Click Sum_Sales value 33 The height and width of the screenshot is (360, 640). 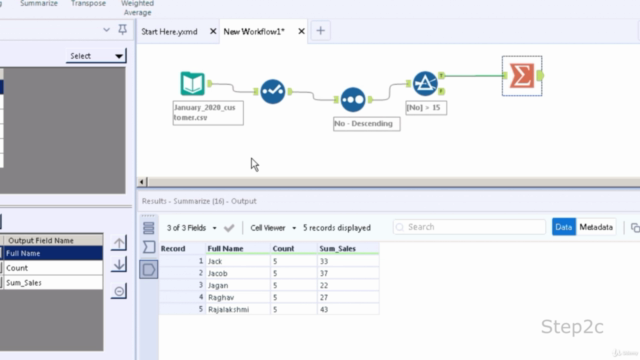point(348,261)
